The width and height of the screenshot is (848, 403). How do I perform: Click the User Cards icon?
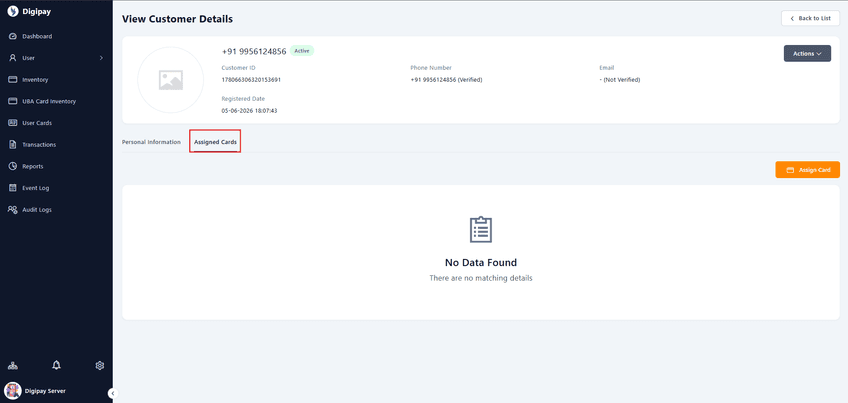pos(13,123)
